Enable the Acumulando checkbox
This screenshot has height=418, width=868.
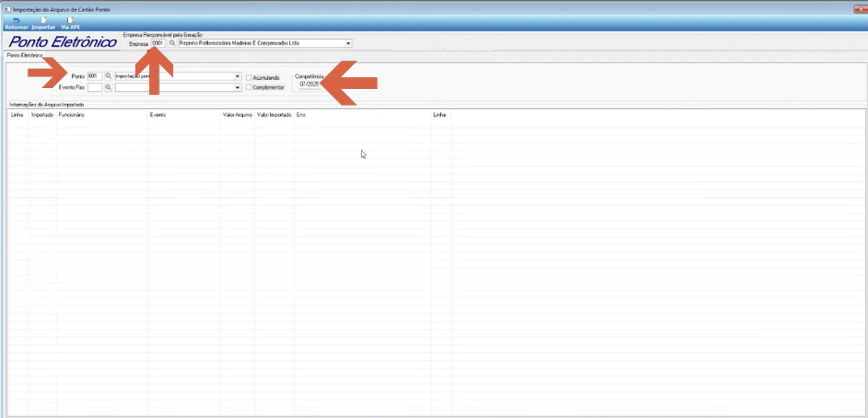tap(249, 77)
